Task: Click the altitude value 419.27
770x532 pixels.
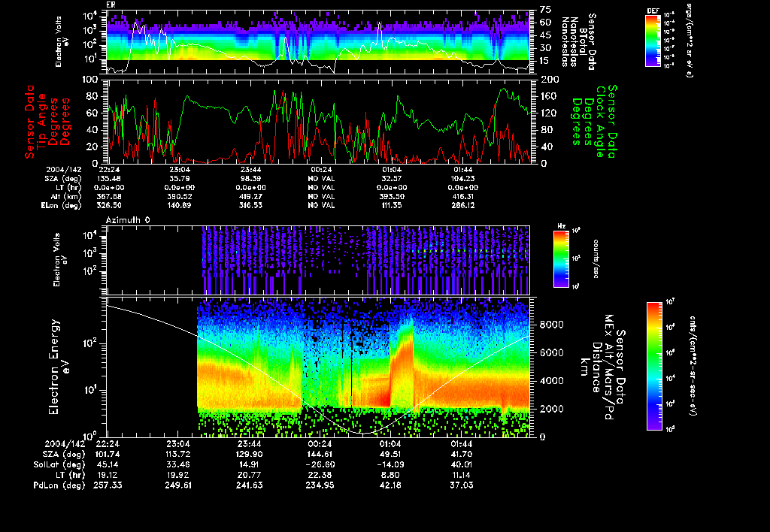Action: click(250, 196)
